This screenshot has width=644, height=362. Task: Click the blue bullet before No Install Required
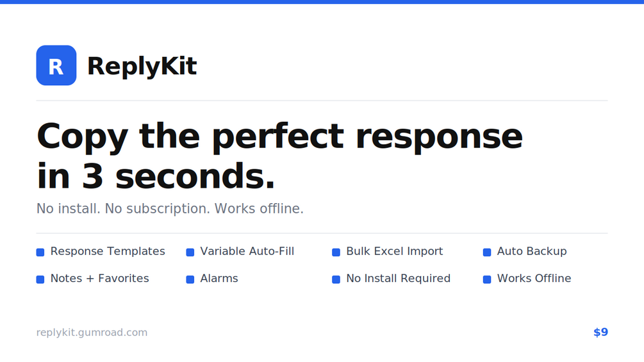point(336,279)
